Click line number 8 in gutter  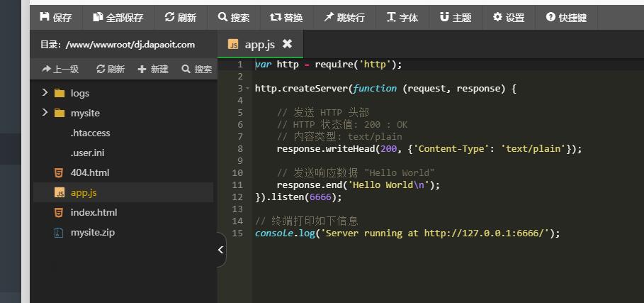point(240,148)
